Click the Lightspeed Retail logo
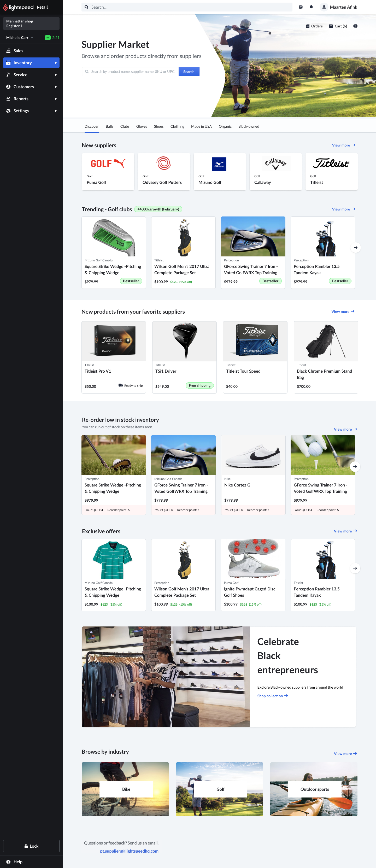376x868 pixels. (x=26, y=7)
